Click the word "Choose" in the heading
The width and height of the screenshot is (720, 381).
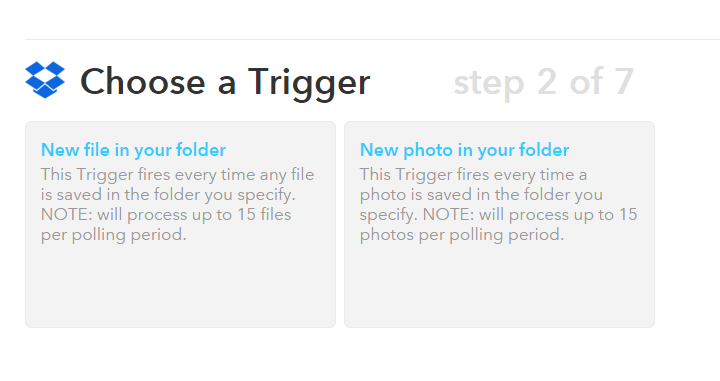point(143,81)
